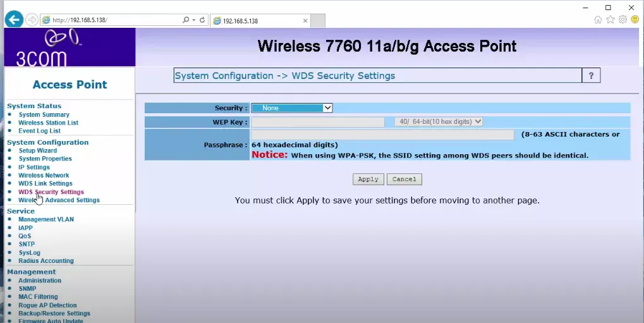Open IAPP service link
Screen dimensions: 644x323
coord(25,228)
